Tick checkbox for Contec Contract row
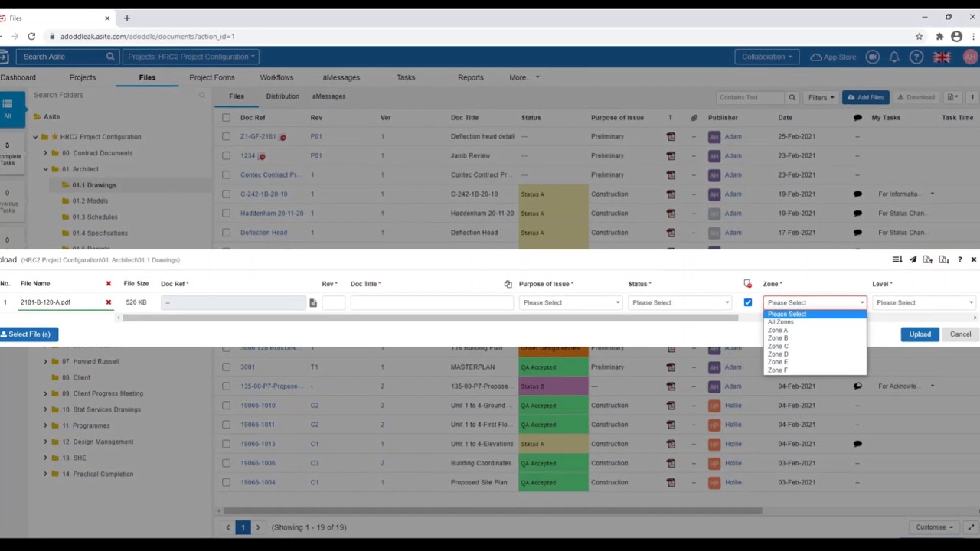The width and height of the screenshot is (980, 551). click(226, 175)
